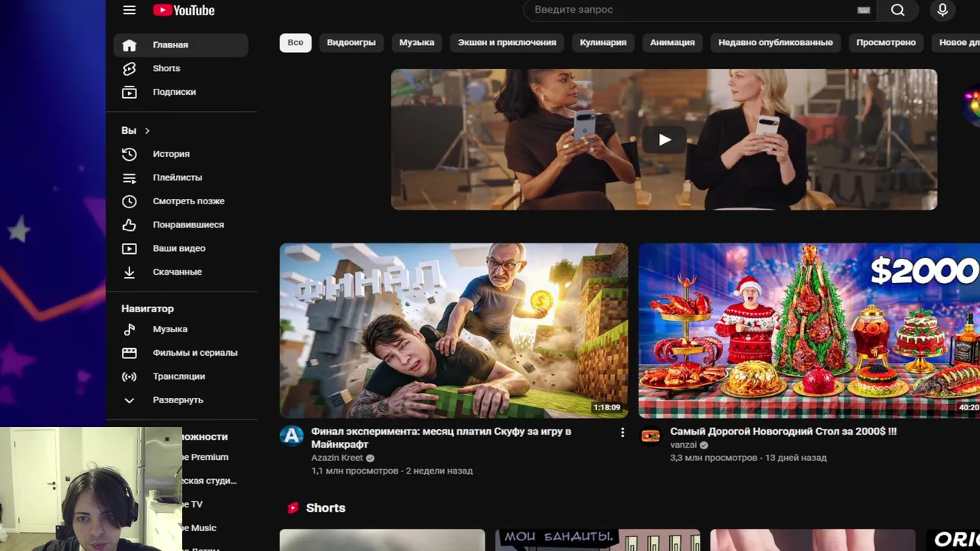Open История label in the sidebar
Screen dimensions: 980x551
(171, 154)
